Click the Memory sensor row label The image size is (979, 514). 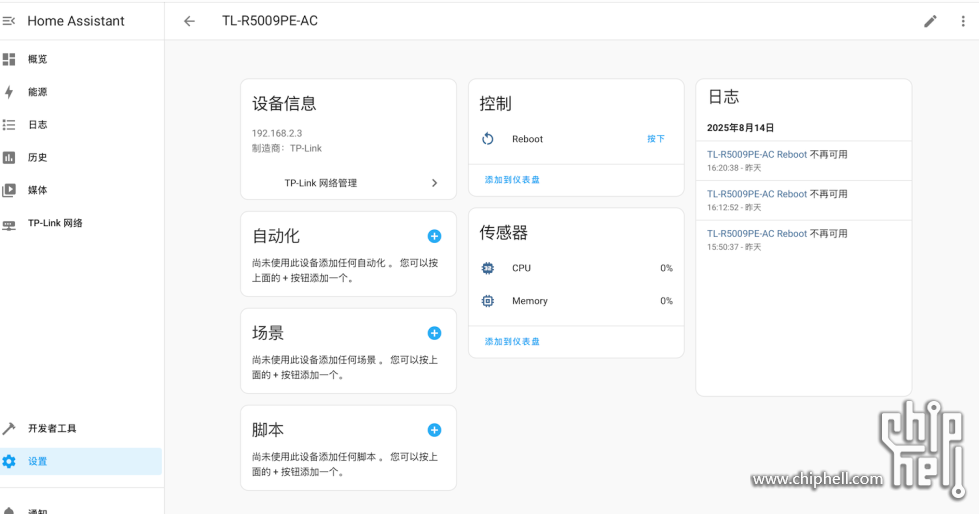tap(529, 301)
